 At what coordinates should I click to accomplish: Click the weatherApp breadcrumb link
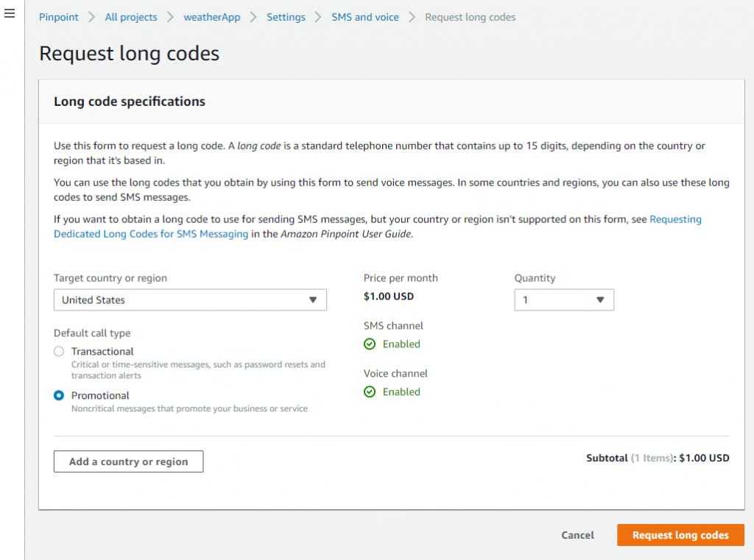(212, 16)
